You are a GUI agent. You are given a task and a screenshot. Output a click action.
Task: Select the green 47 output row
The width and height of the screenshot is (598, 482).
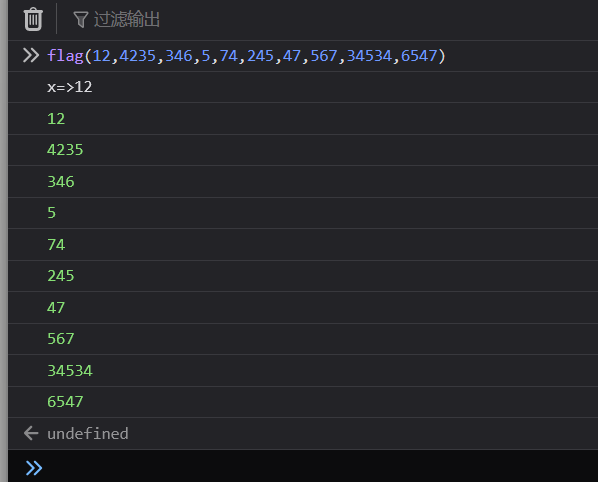(x=303, y=307)
